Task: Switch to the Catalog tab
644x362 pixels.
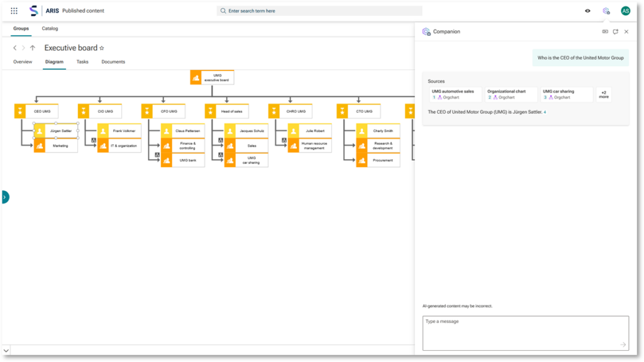Action: (50, 28)
